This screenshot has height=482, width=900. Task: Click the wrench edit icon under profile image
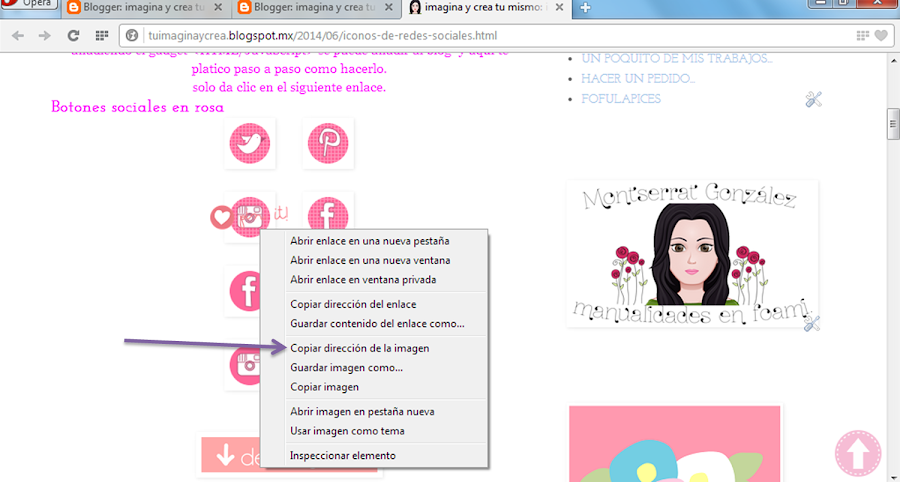pyautogui.click(x=812, y=323)
